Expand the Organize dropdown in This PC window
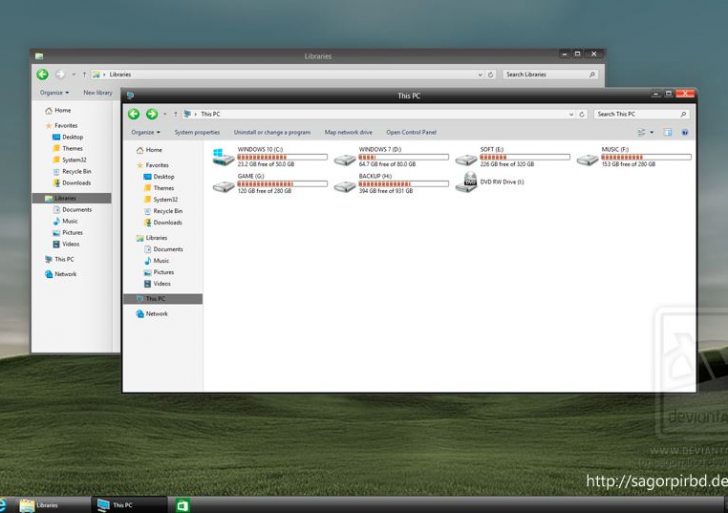This screenshot has height=513, width=728. pyautogui.click(x=145, y=132)
